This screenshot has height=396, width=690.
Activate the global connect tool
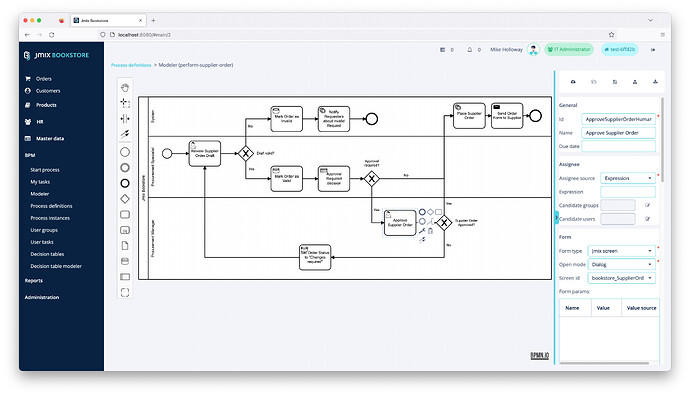pos(125,134)
